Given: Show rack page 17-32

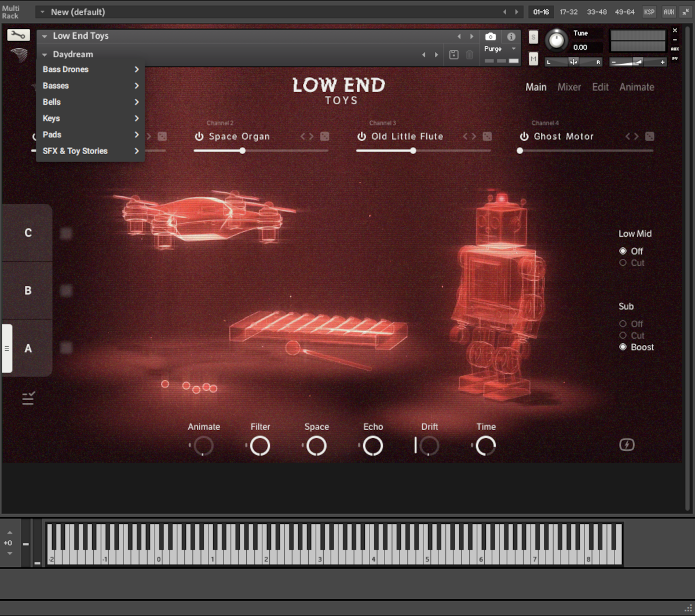Looking at the screenshot, I should tap(568, 12).
